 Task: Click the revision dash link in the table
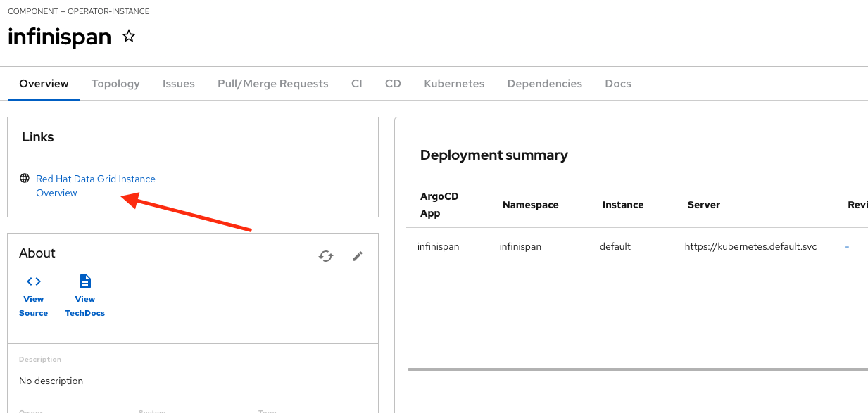pyautogui.click(x=847, y=247)
